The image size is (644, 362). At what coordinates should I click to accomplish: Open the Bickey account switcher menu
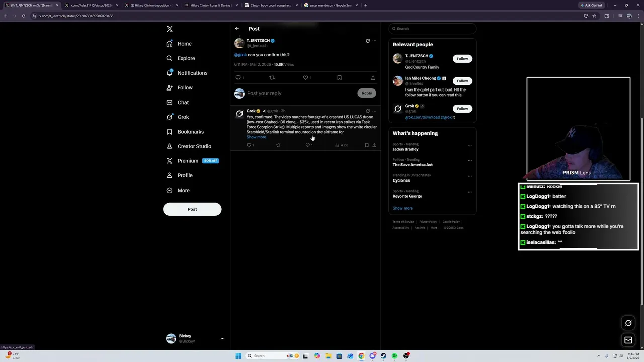click(x=196, y=338)
